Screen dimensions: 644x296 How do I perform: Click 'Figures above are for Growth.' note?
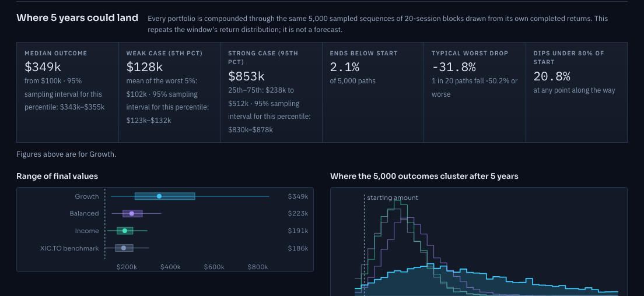(66, 154)
